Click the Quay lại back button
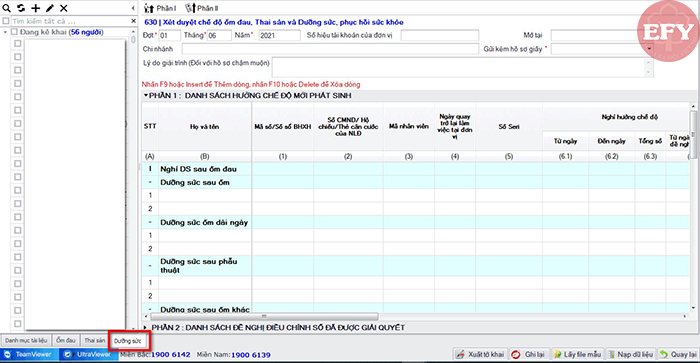 coord(678,355)
